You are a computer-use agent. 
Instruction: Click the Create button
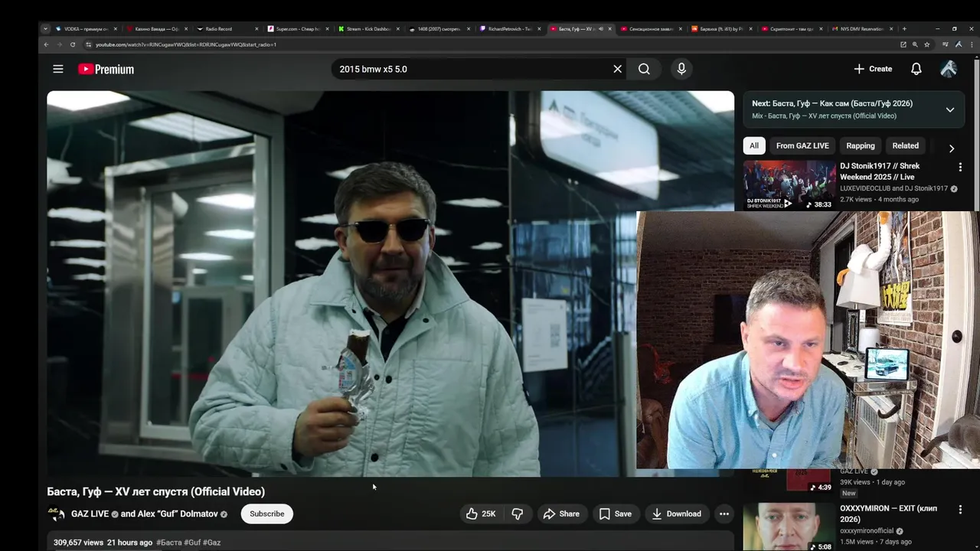873,69
